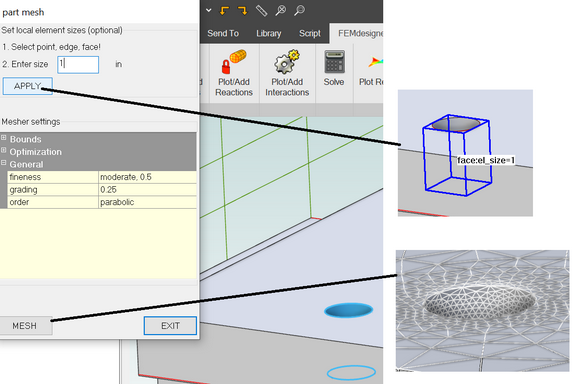Screen dimensions: 575x384
Task: Run the Solve calculator icon
Action: tap(334, 68)
